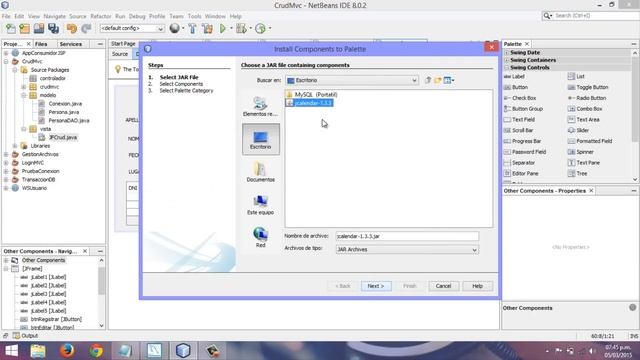Open File Explorer from the taskbar

click(38, 351)
